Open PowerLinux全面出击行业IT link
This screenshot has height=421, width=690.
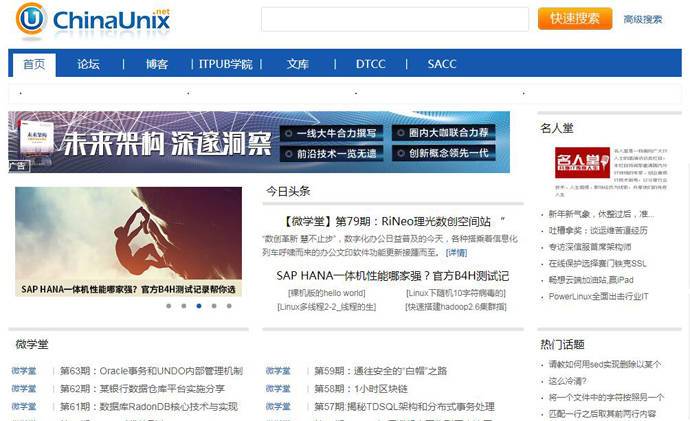pyautogui.click(x=598, y=297)
